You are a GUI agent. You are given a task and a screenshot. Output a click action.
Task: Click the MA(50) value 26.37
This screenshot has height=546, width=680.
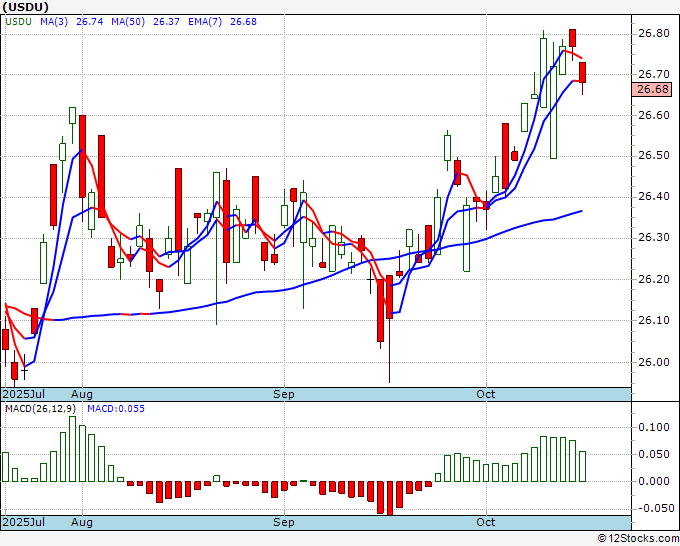click(x=167, y=22)
